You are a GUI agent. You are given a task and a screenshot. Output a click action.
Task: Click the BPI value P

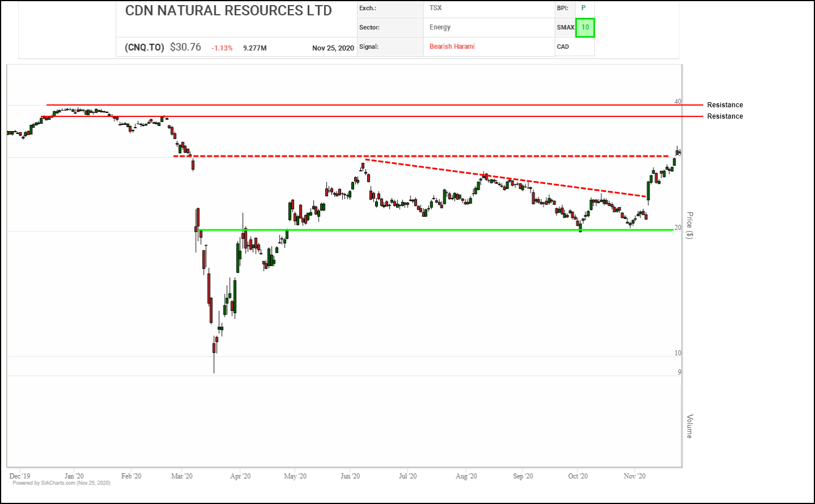click(x=583, y=8)
